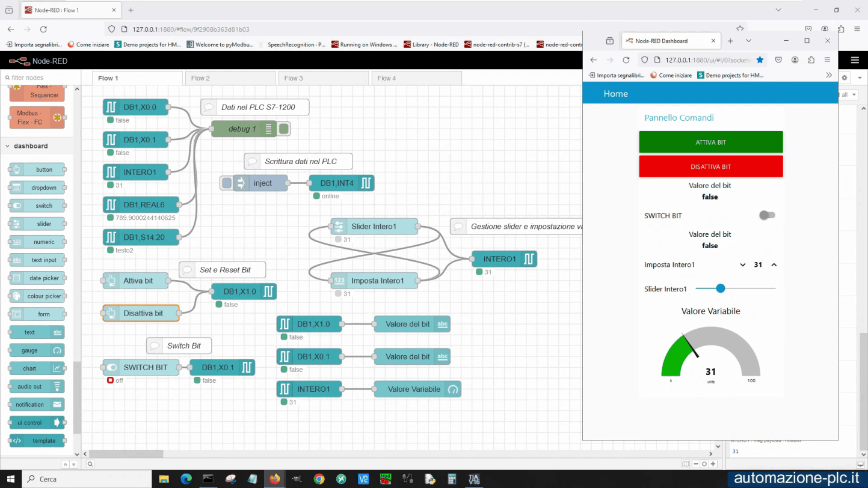This screenshot has height=488, width=868.
Task: Select the Attiva bit flow node
Action: [x=136, y=281]
